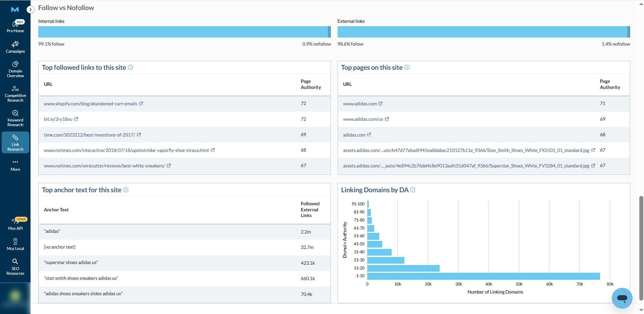Select the Link Research link icon

[15, 142]
